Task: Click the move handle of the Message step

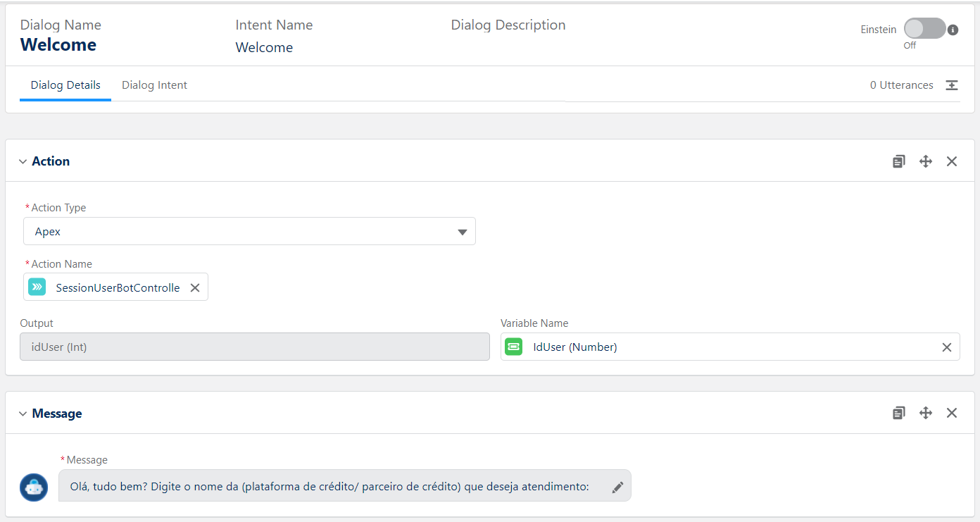Action: pyautogui.click(x=926, y=413)
